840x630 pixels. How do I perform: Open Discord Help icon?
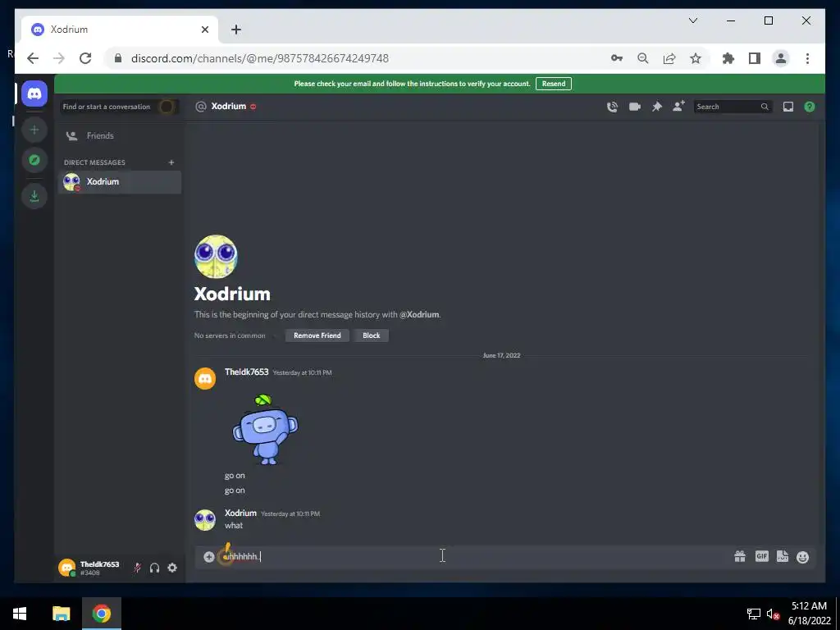click(x=810, y=107)
